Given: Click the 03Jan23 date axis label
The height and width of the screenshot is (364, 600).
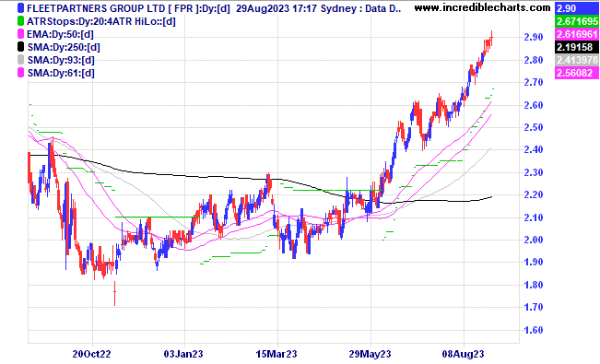Looking at the screenshot, I should (183, 354).
